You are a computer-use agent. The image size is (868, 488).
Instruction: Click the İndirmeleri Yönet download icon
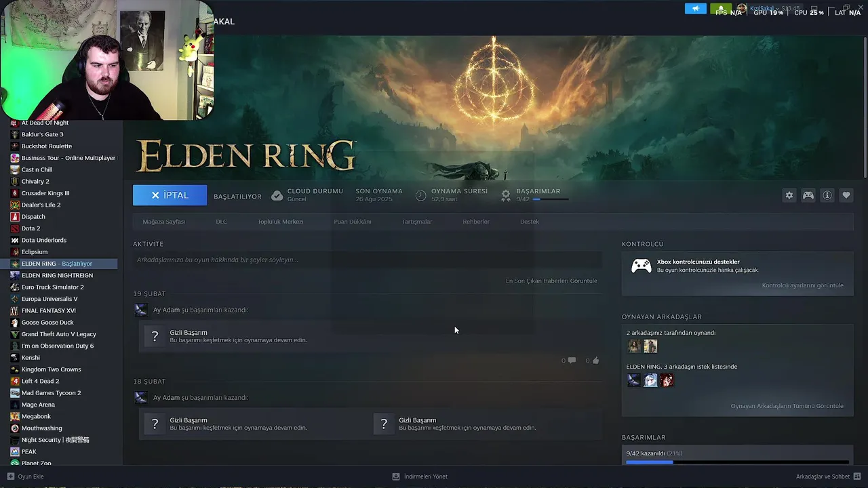(x=396, y=476)
